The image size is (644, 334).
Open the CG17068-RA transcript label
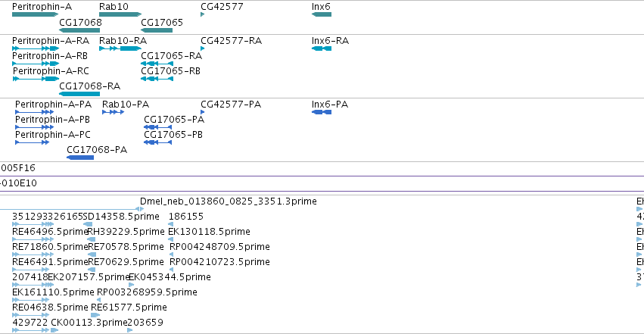tap(89, 86)
